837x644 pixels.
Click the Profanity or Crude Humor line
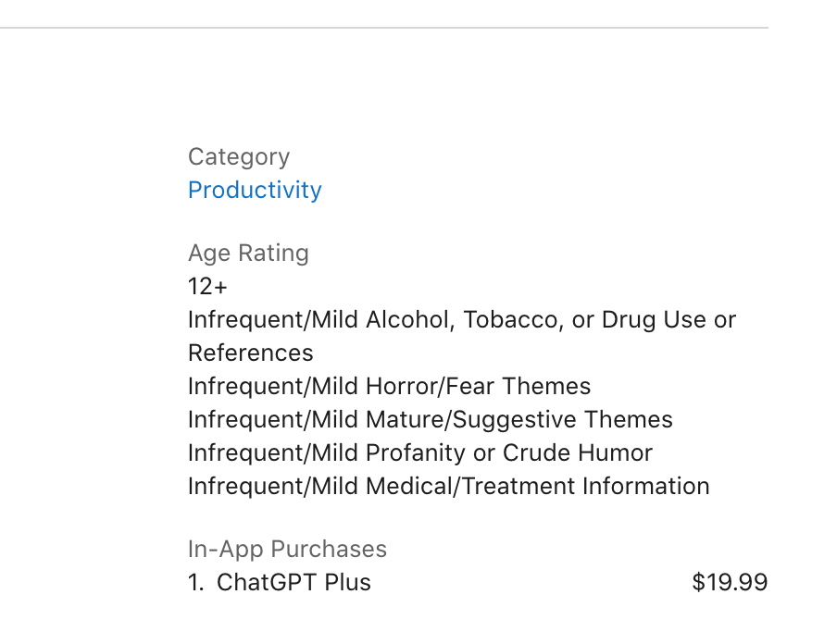point(419,452)
